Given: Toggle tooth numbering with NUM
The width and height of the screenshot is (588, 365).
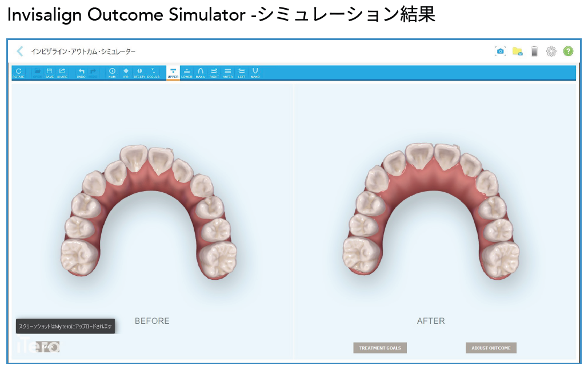Looking at the screenshot, I should point(112,73).
